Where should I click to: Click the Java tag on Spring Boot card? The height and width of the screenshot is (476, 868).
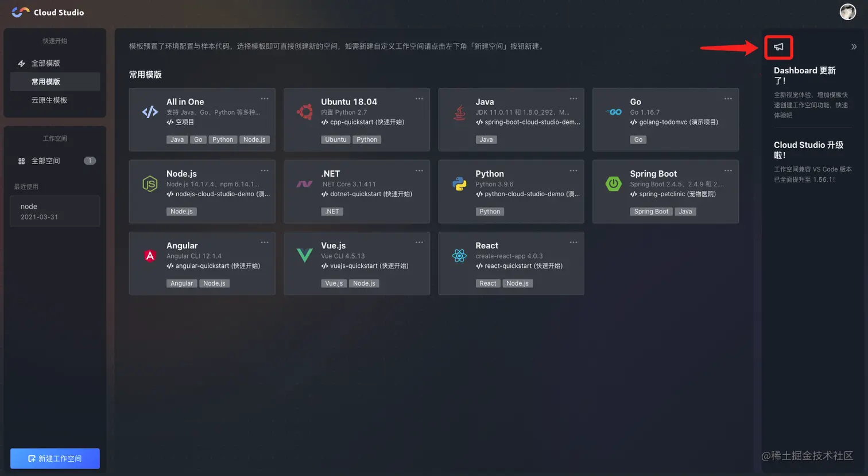pyautogui.click(x=685, y=212)
